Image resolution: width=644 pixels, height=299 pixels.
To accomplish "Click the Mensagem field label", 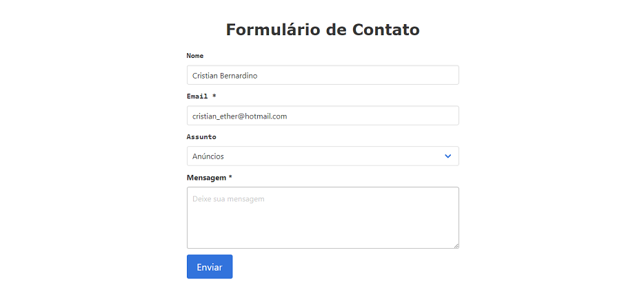I will point(206,178).
